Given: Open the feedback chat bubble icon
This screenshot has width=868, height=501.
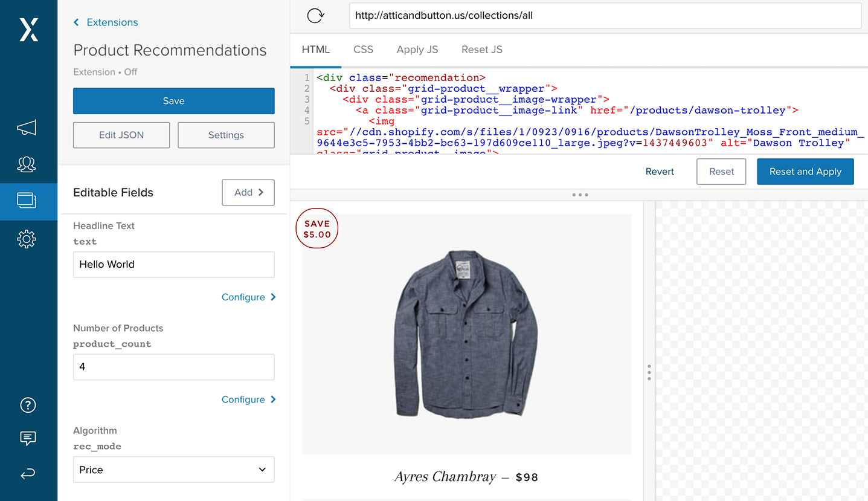Looking at the screenshot, I should 28,439.
